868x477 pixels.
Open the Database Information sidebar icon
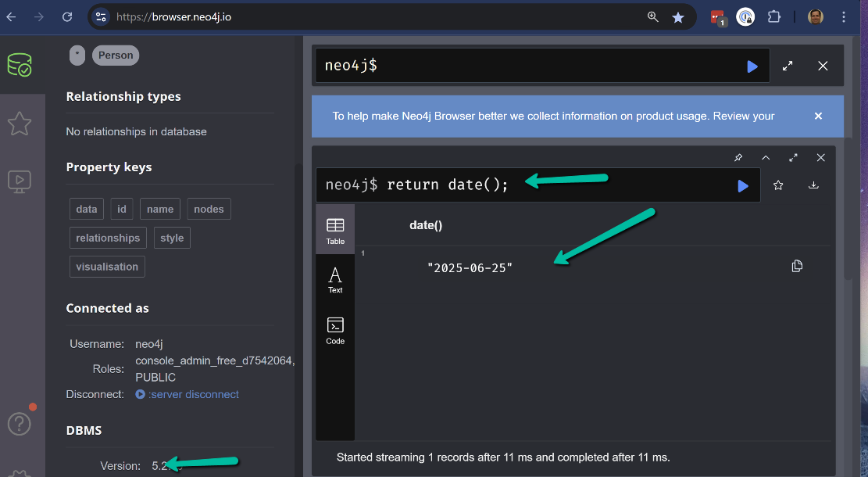point(20,65)
